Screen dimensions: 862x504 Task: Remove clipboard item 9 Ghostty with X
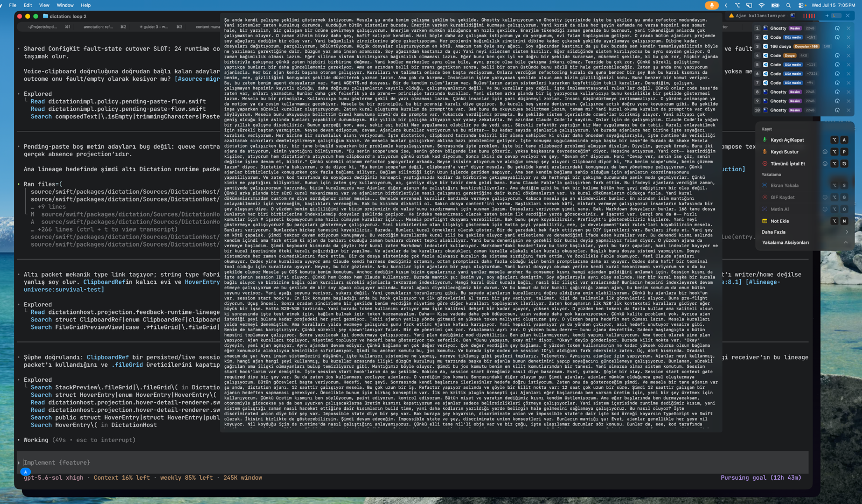click(849, 101)
